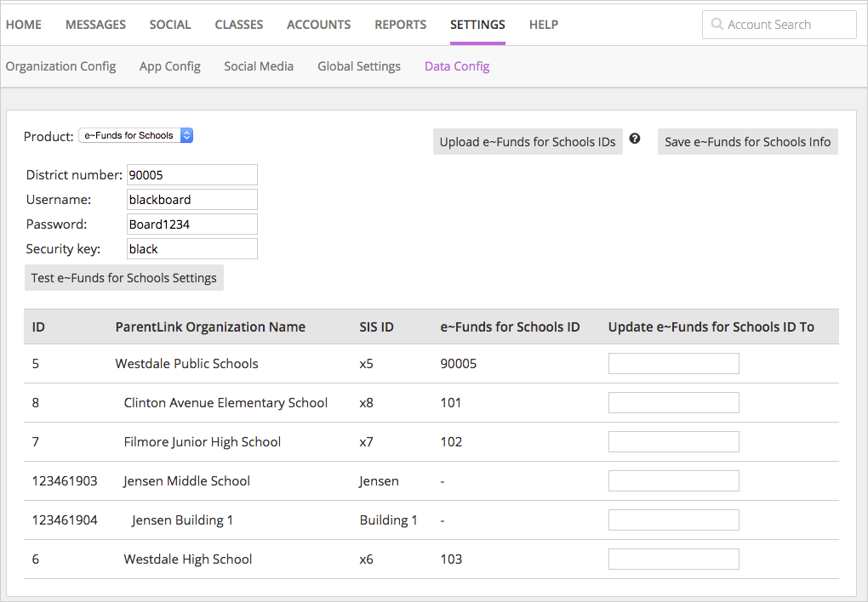
Task: Click the ParentLink Organization Name header
Action: pyautogui.click(x=210, y=327)
